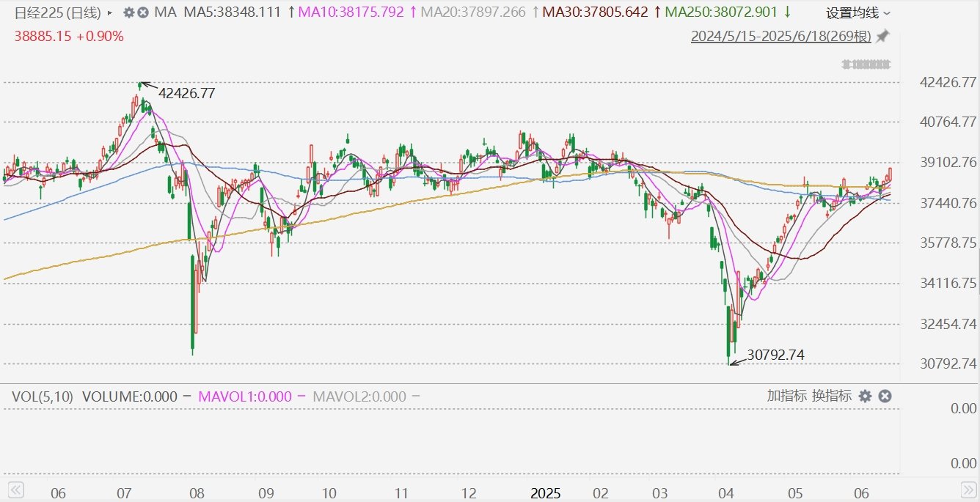Open VOL indicator settings gear
The width and height of the screenshot is (980, 502).
pyautogui.click(x=865, y=396)
